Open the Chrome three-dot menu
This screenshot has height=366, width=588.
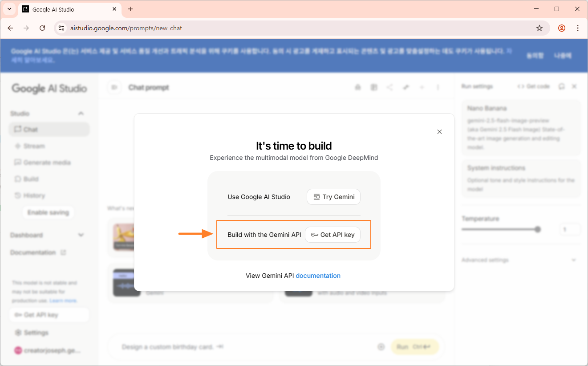(x=578, y=28)
